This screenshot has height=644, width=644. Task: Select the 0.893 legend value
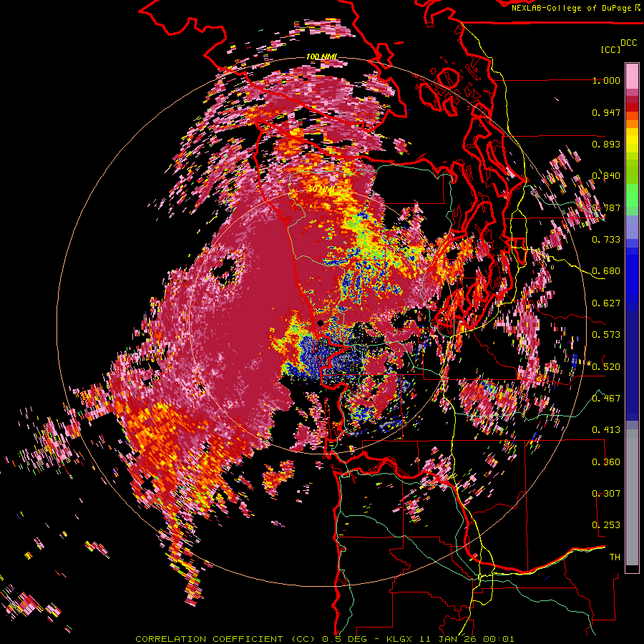pyautogui.click(x=606, y=144)
